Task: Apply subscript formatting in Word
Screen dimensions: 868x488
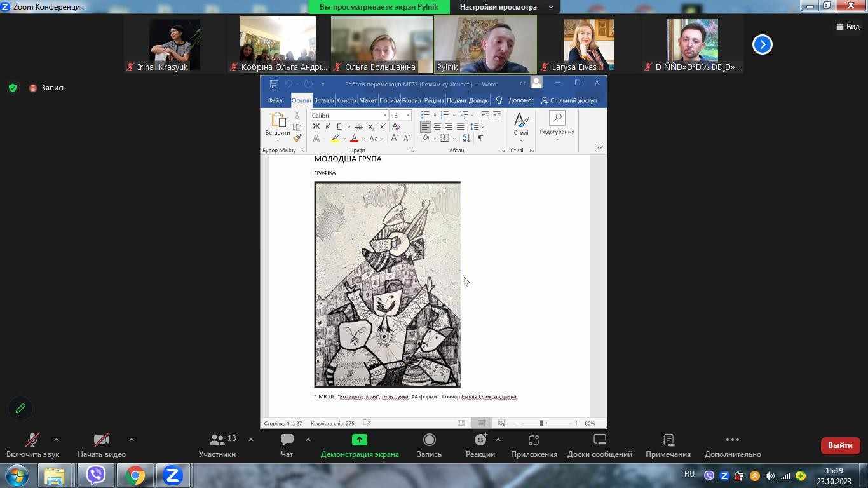Action: coord(371,126)
